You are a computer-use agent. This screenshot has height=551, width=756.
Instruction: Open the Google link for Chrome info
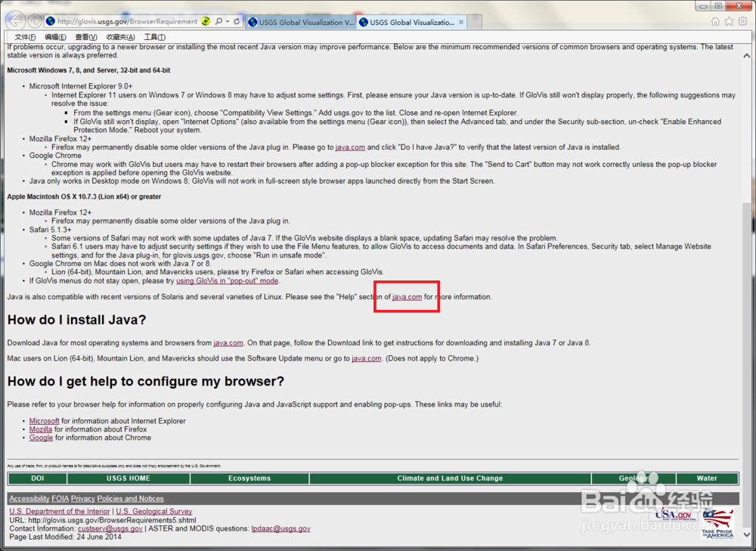41,438
